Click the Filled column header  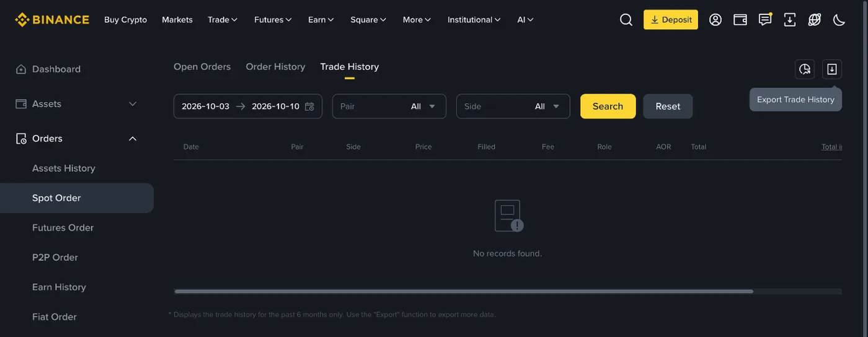click(487, 147)
